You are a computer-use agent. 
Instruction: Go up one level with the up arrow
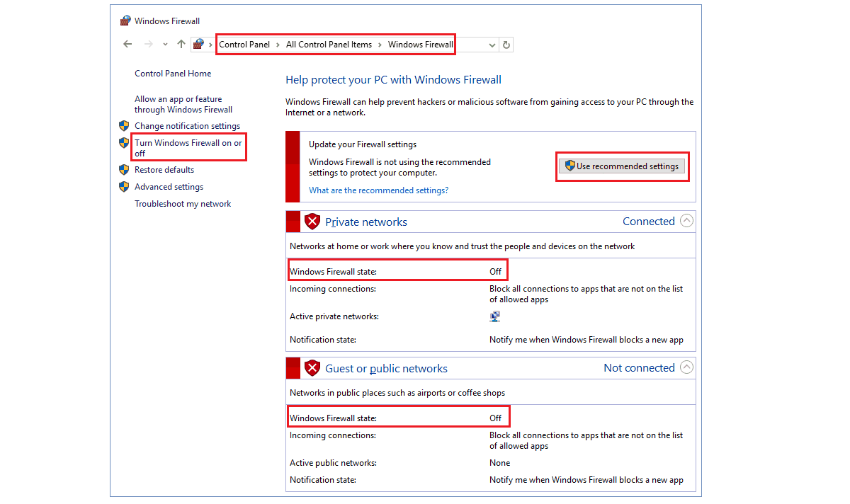click(181, 44)
